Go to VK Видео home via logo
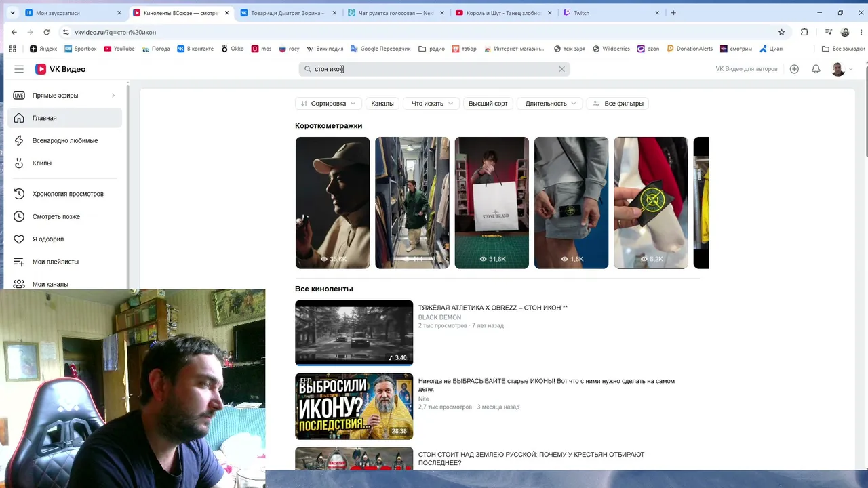The height and width of the screenshot is (488, 868). (60, 69)
